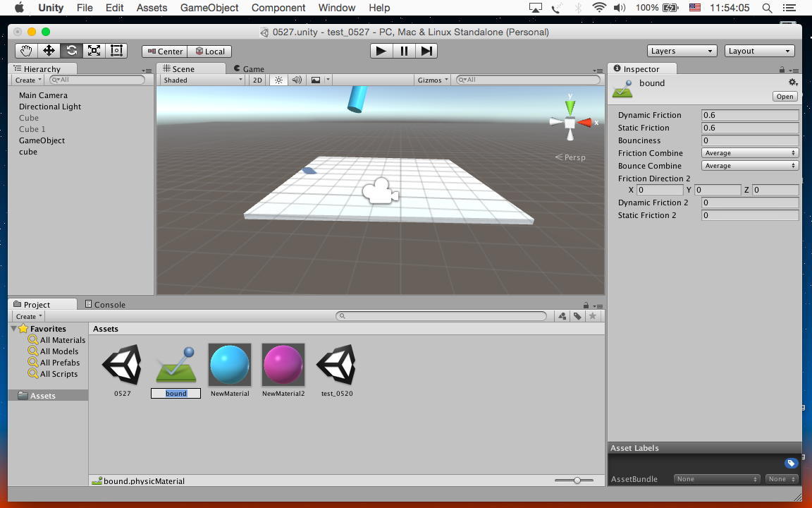
Task: Start Play mode
Action: 381,51
